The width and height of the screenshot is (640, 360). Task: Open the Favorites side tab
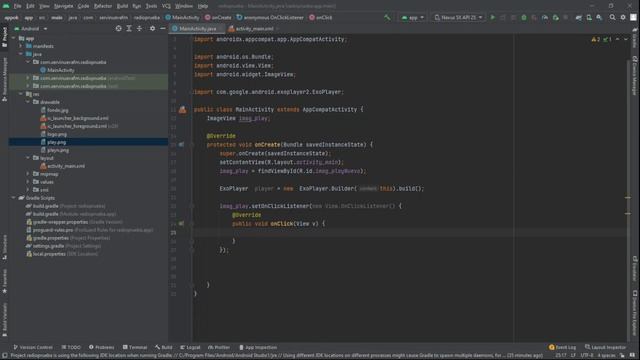coord(4,282)
